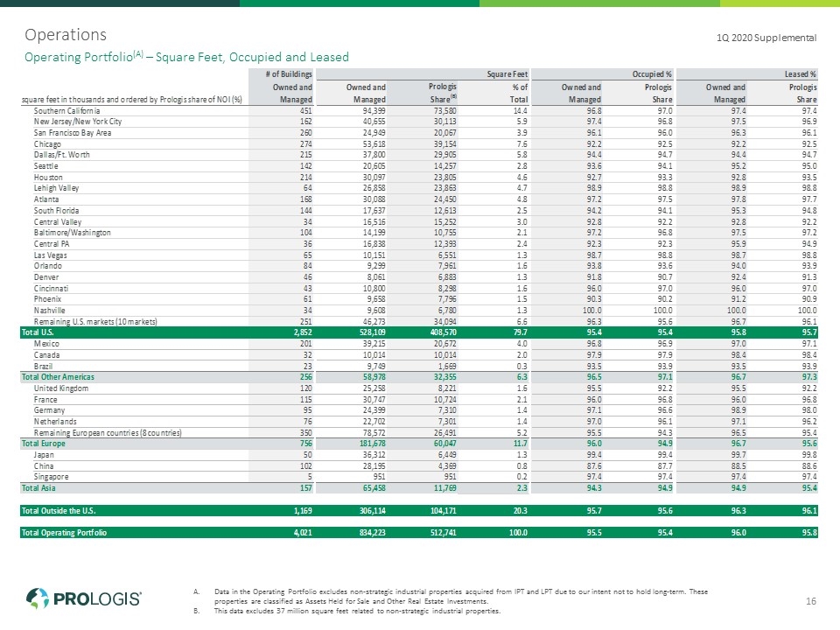
Task: Select the Operations page title
Action: (66, 35)
